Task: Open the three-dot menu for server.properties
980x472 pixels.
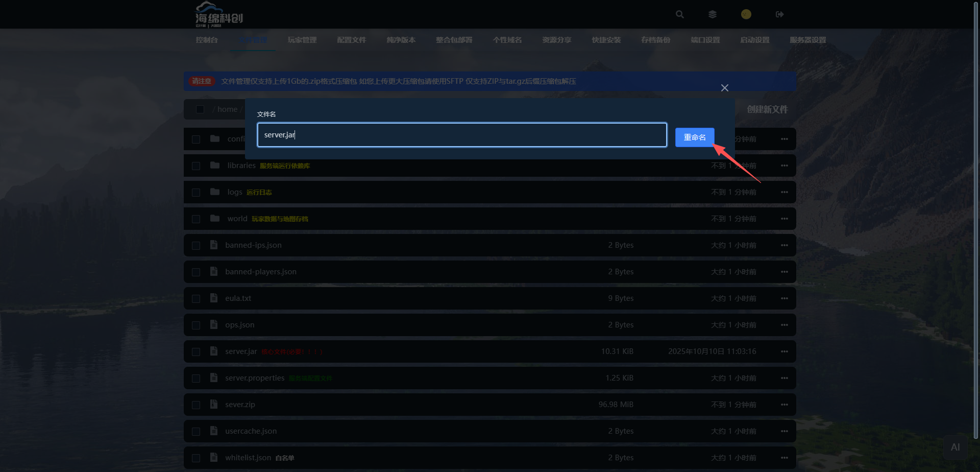Action: (784, 378)
